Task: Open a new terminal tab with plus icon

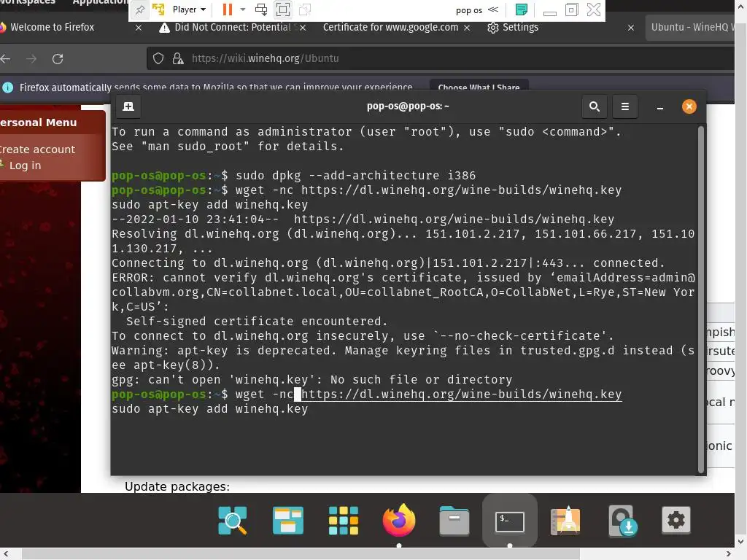Action: pyautogui.click(x=128, y=106)
